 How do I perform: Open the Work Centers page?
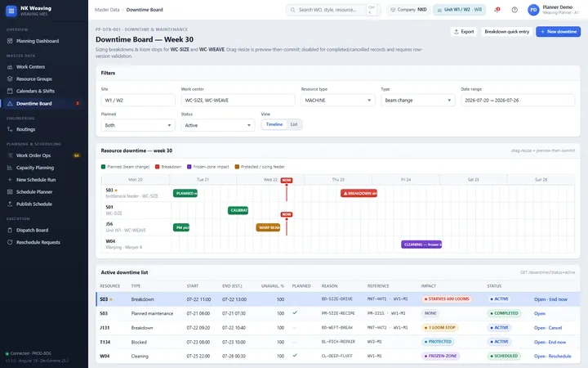tap(30, 67)
